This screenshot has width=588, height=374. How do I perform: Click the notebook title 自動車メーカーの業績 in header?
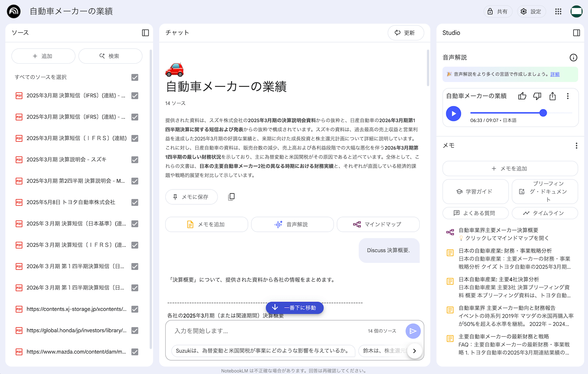coord(72,11)
